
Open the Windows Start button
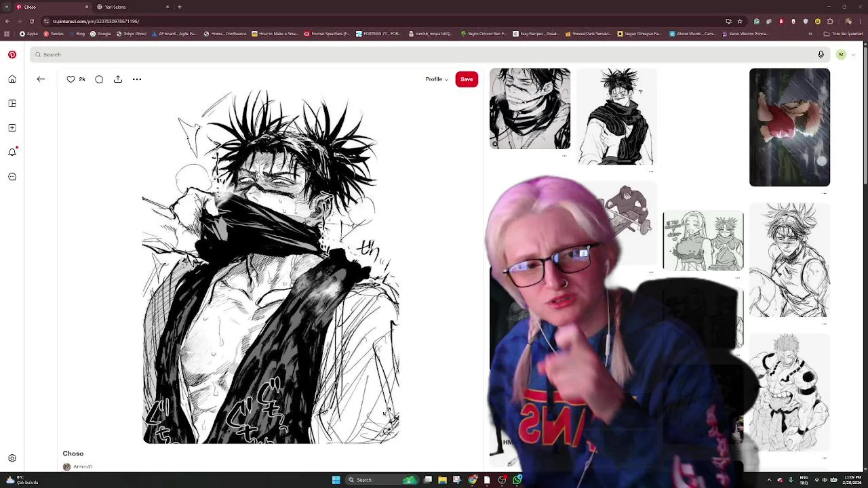coord(336,480)
